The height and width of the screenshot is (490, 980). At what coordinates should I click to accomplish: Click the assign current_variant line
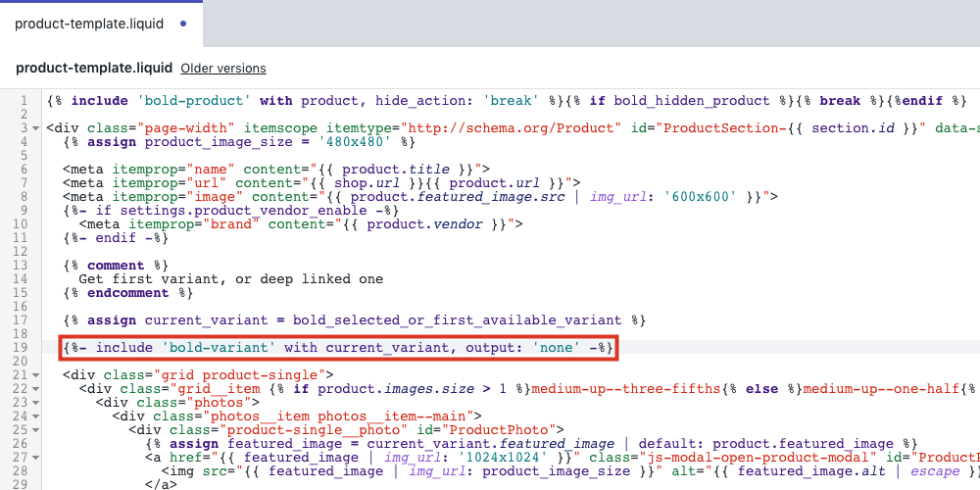[354, 320]
